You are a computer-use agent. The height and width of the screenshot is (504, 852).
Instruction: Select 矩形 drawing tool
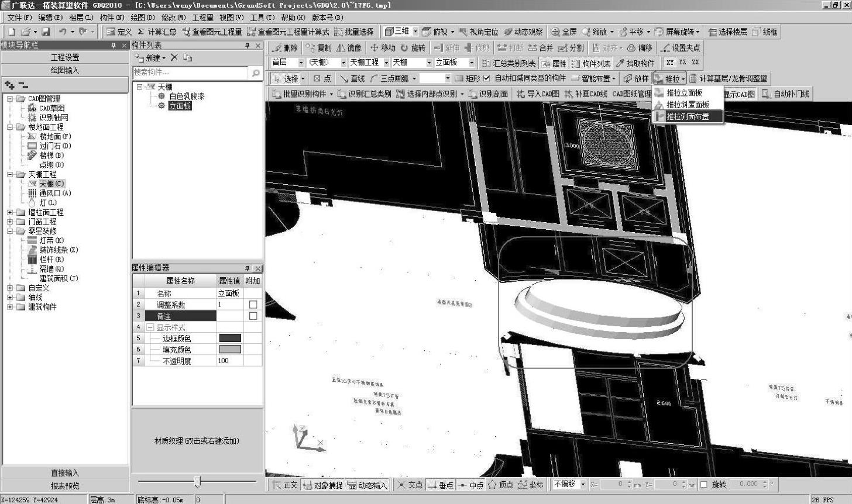point(468,78)
